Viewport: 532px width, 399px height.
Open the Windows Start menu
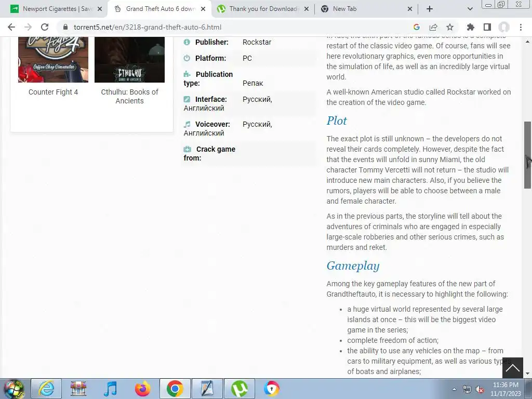(x=14, y=389)
